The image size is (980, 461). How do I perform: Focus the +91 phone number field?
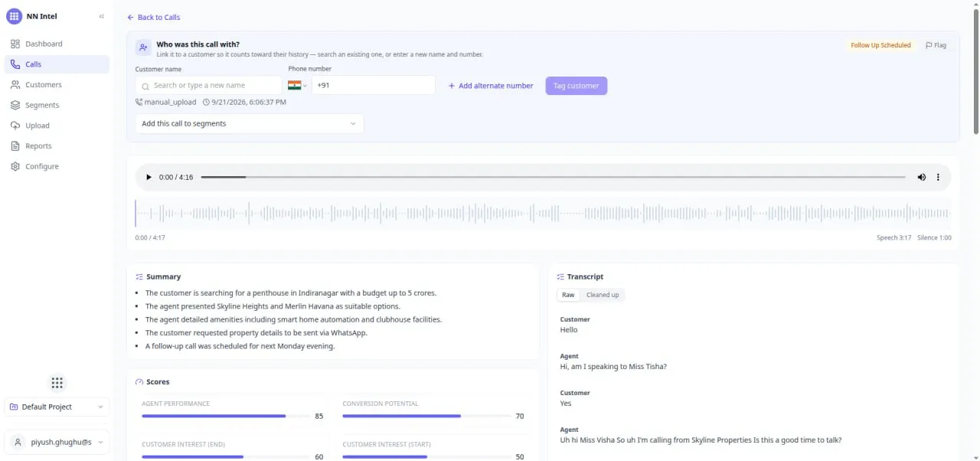pos(373,86)
